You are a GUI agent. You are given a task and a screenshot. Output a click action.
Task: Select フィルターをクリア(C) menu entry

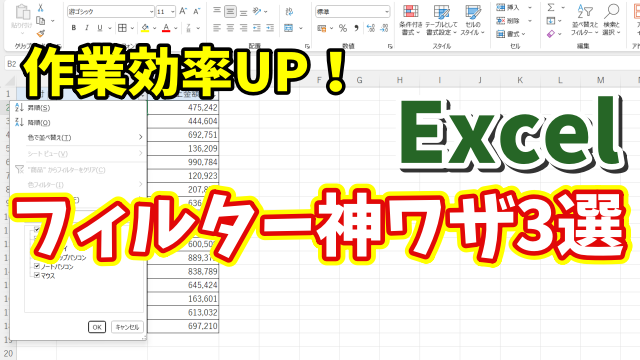(78, 169)
